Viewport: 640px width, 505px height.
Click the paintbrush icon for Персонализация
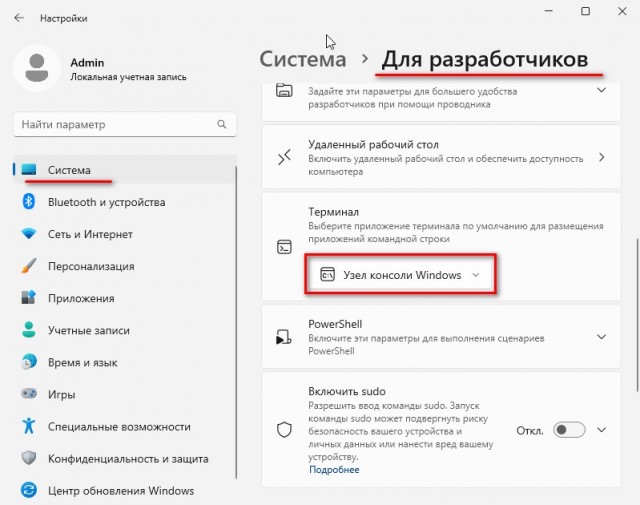[29, 267]
